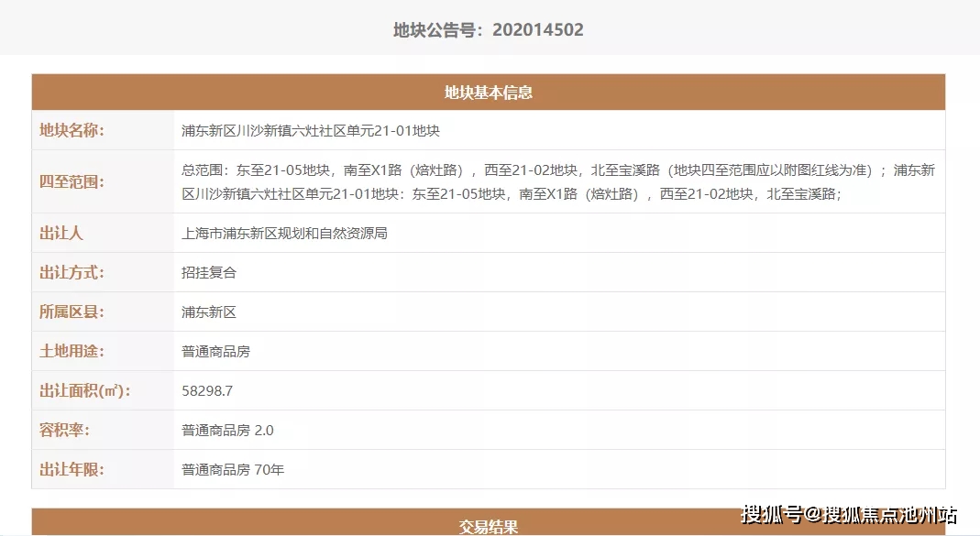Click the 交易结果 section header

pyautogui.click(x=489, y=526)
